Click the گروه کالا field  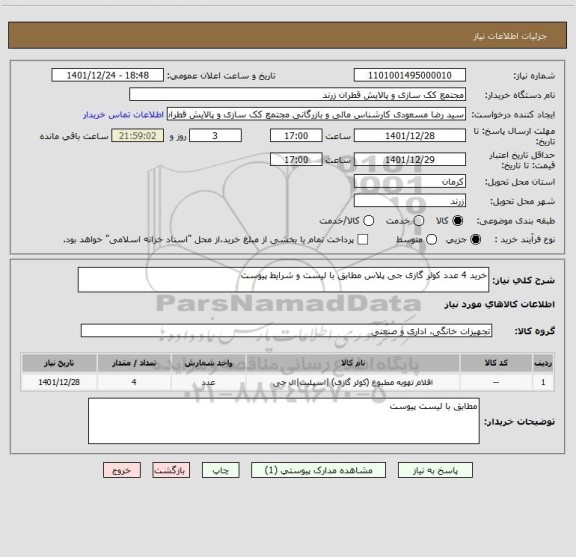point(287,331)
